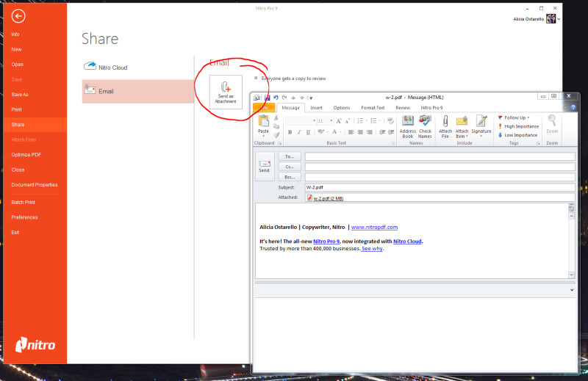Click Exit in Nitro sidebar
The height and width of the screenshot is (381, 588).
coord(15,232)
